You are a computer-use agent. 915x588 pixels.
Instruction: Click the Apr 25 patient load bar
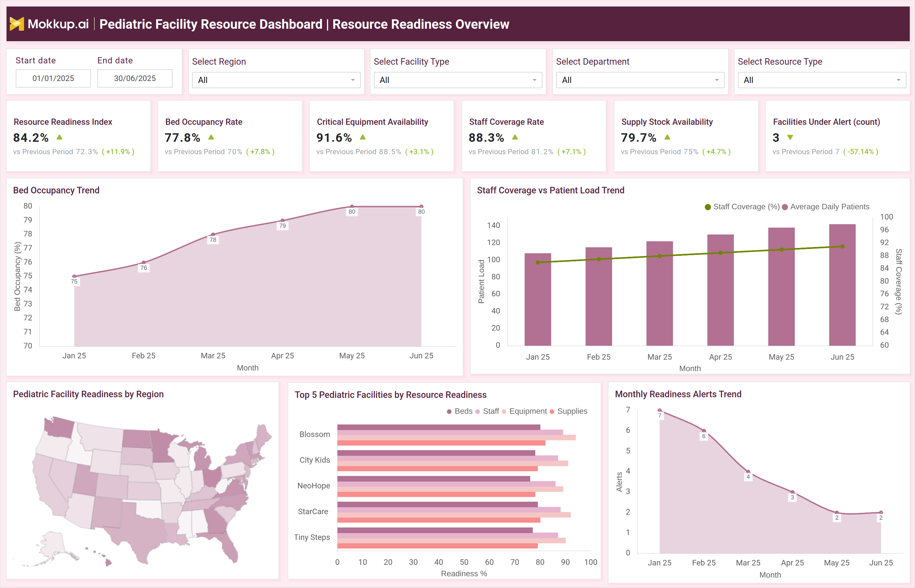pyautogui.click(x=721, y=290)
